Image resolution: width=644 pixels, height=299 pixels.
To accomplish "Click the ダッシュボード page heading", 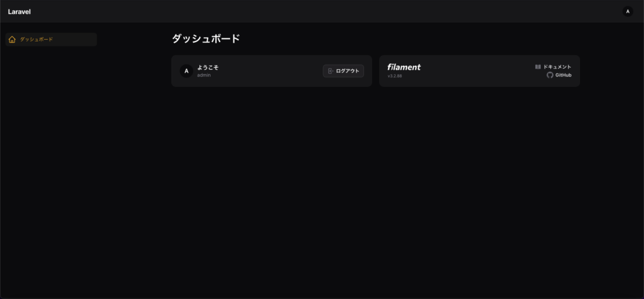I will click(x=206, y=39).
